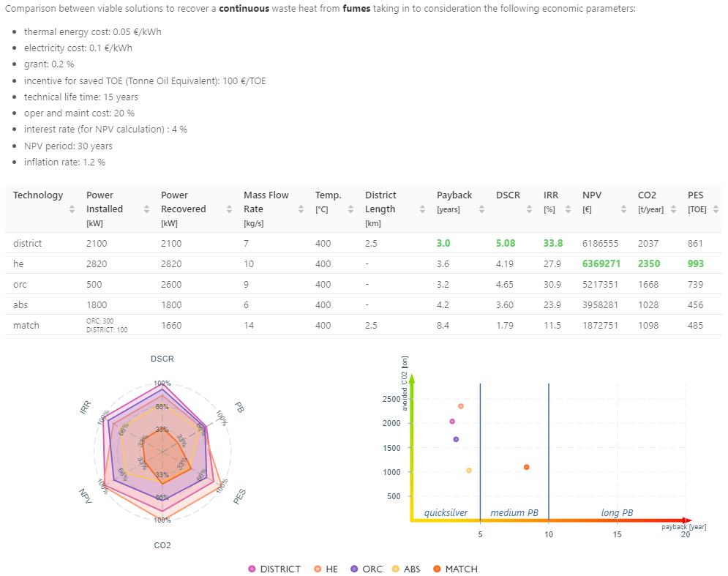Image resolution: width=728 pixels, height=576 pixels.
Task: Sort by PES column arrows
Action: tap(716, 209)
